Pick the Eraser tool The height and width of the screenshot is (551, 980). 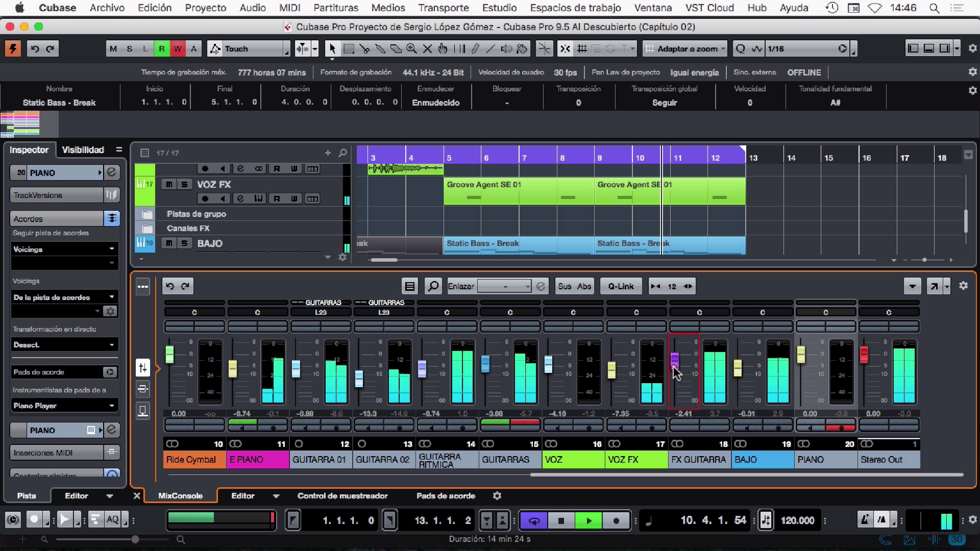(396, 49)
